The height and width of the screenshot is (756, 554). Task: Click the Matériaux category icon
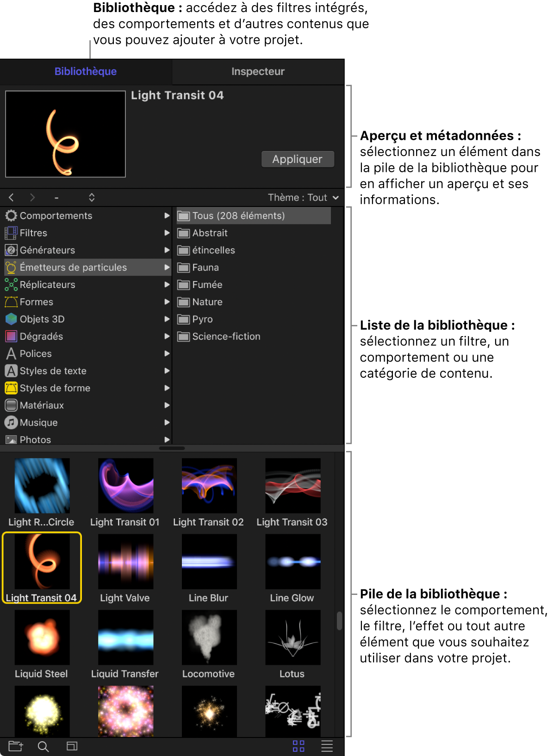point(11,405)
